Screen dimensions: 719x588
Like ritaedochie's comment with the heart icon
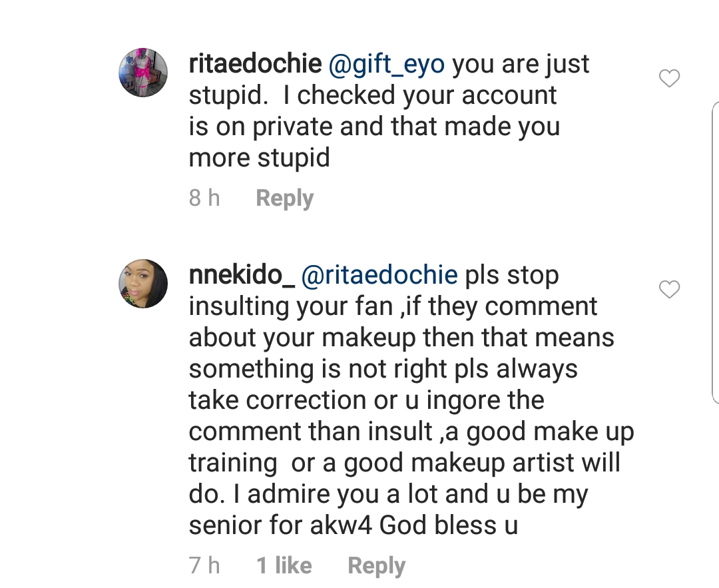(x=669, y=79)
